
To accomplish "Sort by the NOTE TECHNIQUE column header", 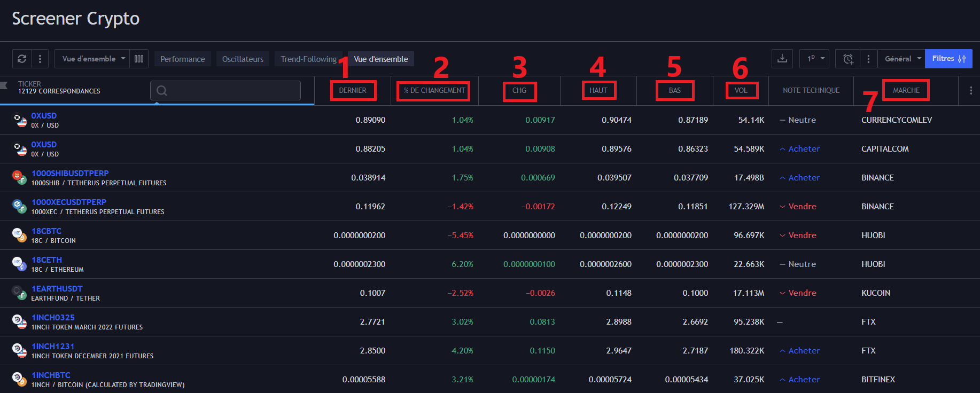I will [811, 91].
